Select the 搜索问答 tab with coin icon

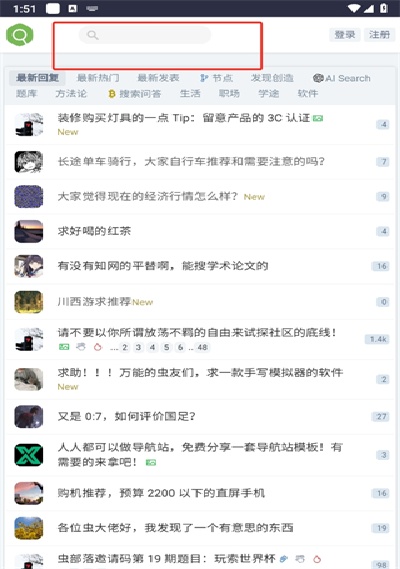point(135,94)
